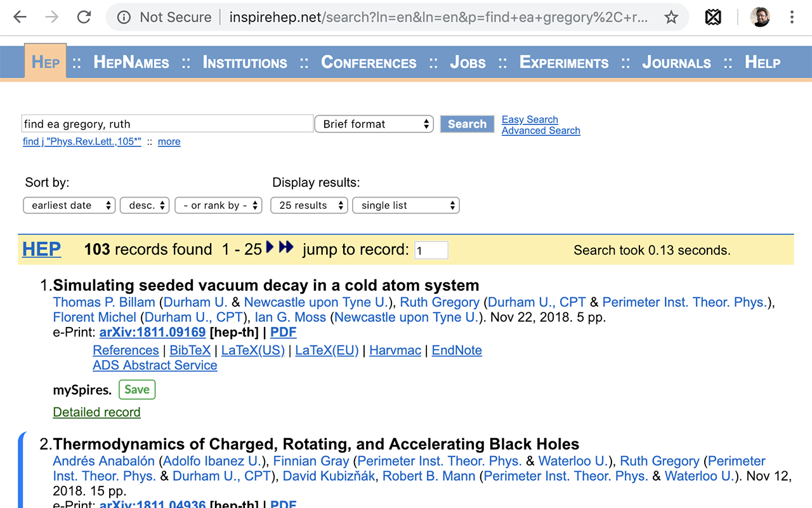Expand the earliest date sort dropdown
This screenshot has width=812, height=508.
[x=69, y=205]
